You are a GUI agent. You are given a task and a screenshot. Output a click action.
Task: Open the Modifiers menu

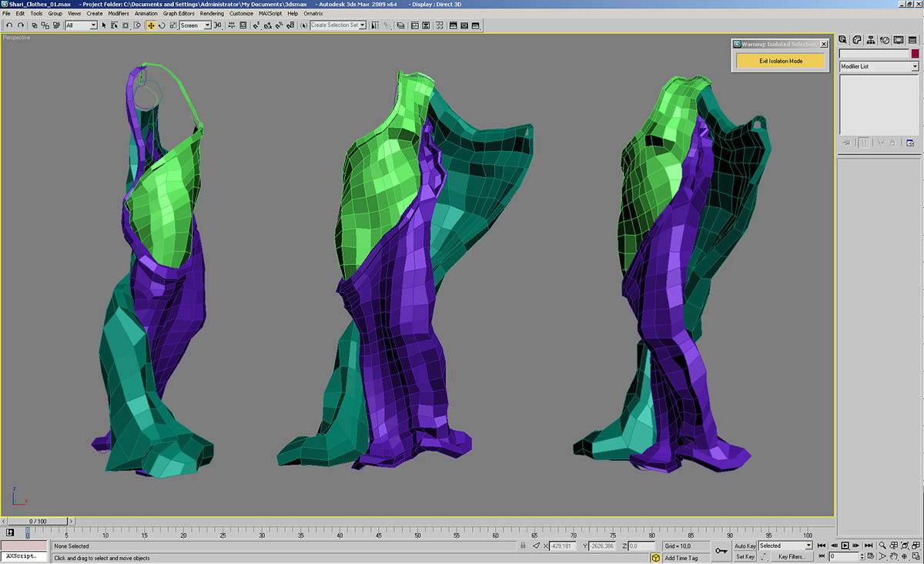[x=118, y=14]
